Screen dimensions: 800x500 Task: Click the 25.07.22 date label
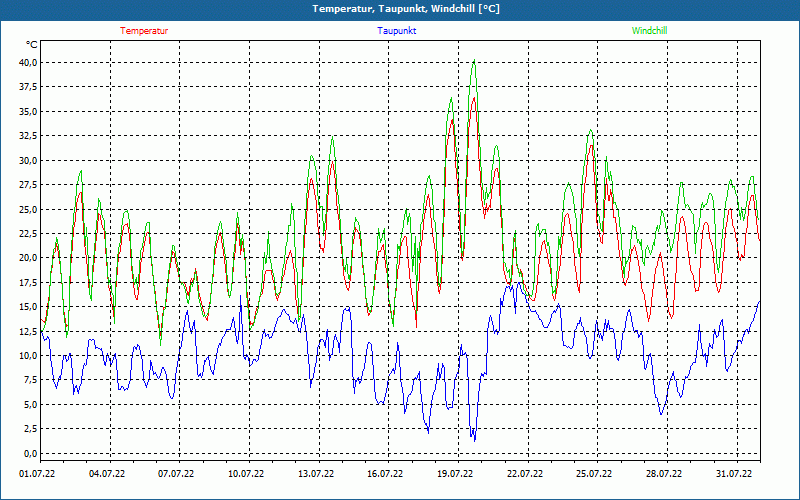[x=594, y=473]
